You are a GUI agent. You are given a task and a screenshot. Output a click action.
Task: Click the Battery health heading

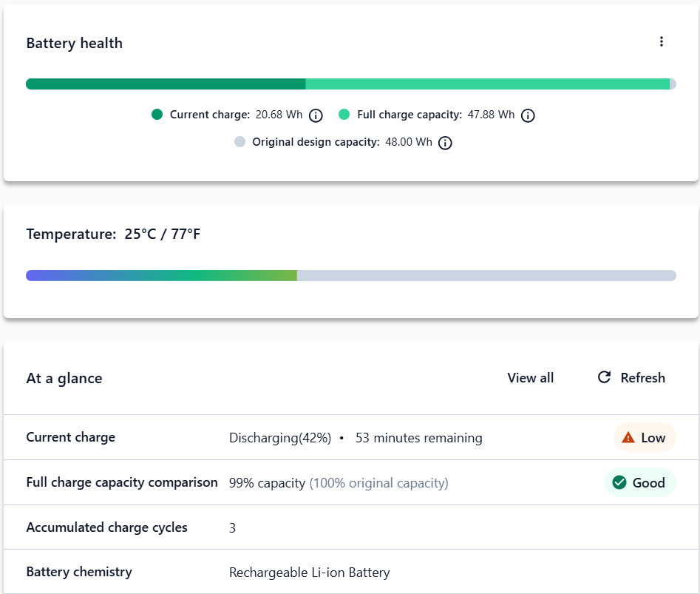pyautogui.click(x=75, y=44)
